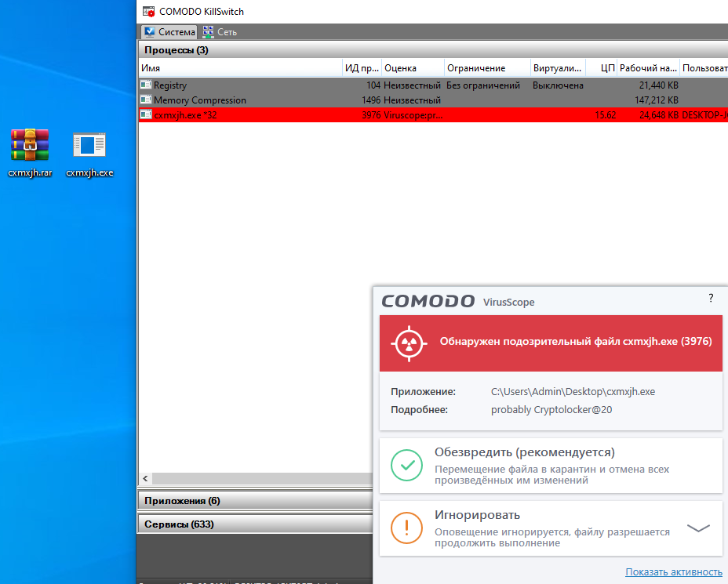
Task: Switch to the Сеть tab
Action: (x=220, y=32)
